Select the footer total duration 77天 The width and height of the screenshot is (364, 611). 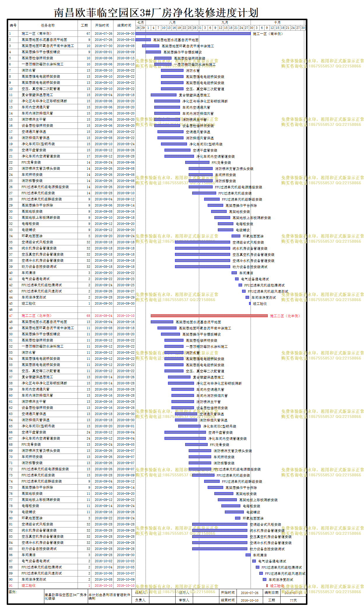tap(293, 600)
